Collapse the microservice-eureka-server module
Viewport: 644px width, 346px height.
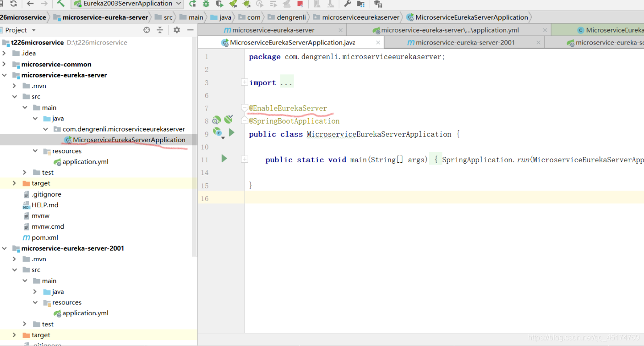click(x=4, y=75)
